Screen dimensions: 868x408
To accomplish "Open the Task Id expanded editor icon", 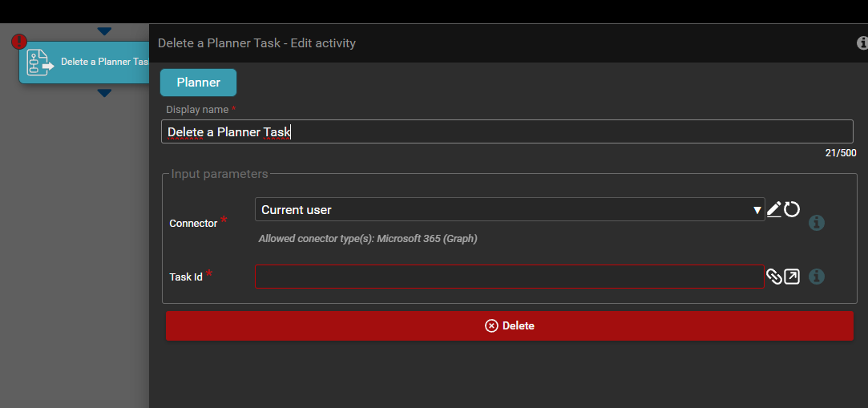I will [792, 277].
